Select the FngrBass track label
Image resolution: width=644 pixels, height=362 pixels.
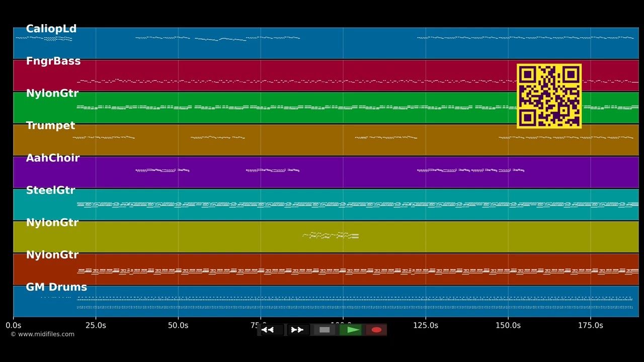(x=53, y=61)
